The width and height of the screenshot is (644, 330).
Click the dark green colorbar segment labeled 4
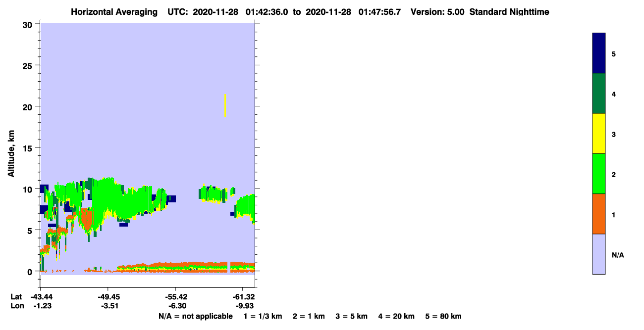coord(599,94)
